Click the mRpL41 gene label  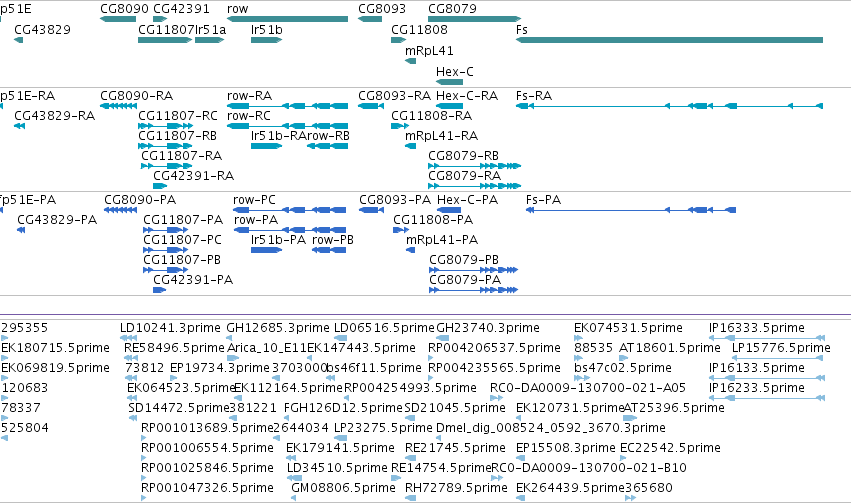tap(429, 50)
